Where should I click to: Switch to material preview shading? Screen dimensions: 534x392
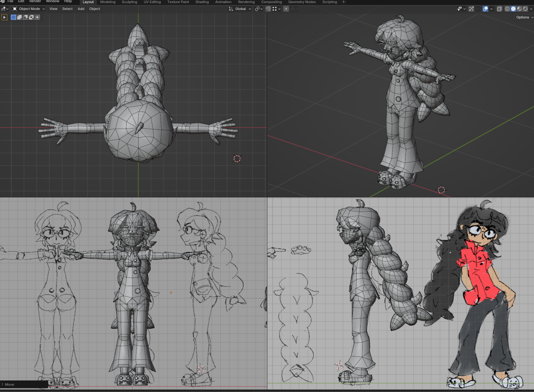click(519, 9)
